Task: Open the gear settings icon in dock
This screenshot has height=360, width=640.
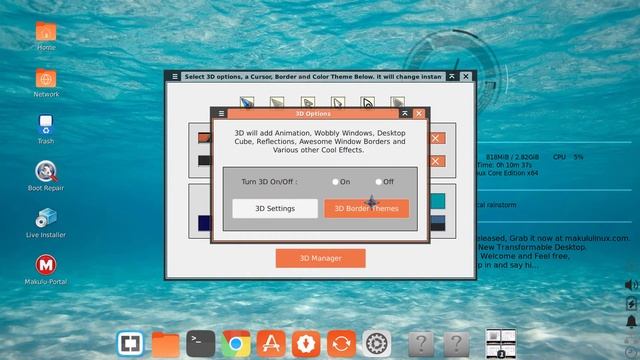Action: click(376, 344)
